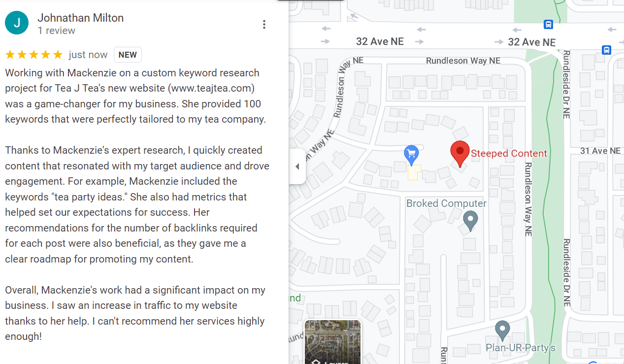Screen dimensions: 624x364
Task: Click the review line with "tea party ideas"
Action: coord(126,197)
